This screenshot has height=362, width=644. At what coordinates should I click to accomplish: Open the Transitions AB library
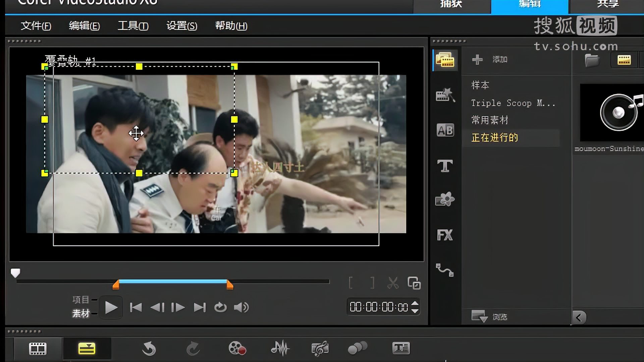click(445, 130)
